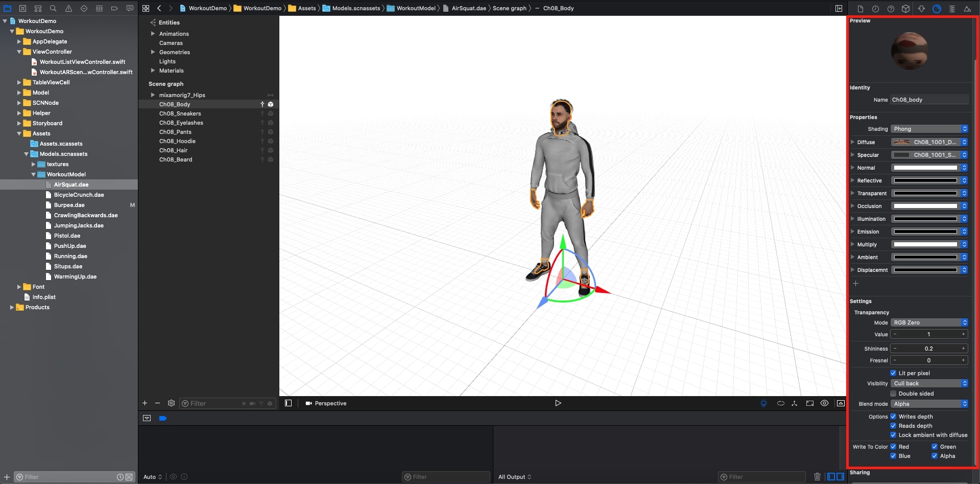Screen dimensions: 980x484
Task: Add an editor pane on the right
Action: coord(839,8)
